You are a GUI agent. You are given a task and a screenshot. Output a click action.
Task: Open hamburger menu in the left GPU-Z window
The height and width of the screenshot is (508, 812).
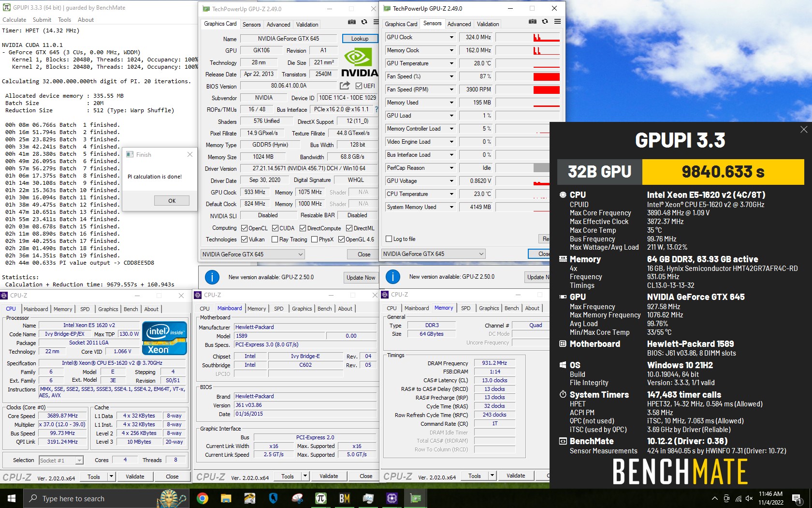(375, 22)
